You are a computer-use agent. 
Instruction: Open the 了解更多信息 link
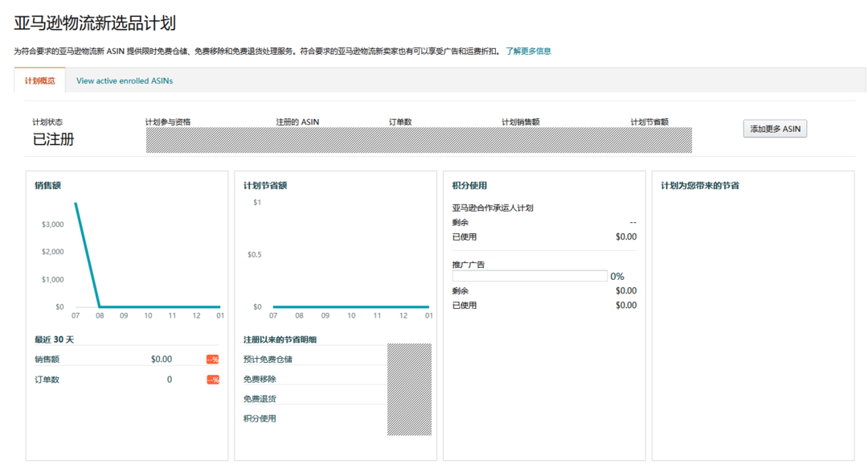527,50
